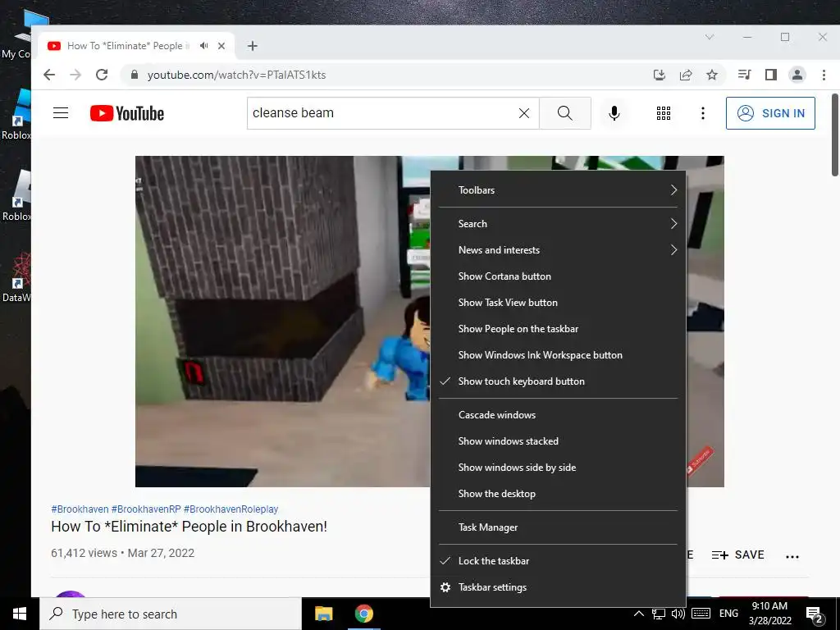Click the magnifier search button

[564, 113]
